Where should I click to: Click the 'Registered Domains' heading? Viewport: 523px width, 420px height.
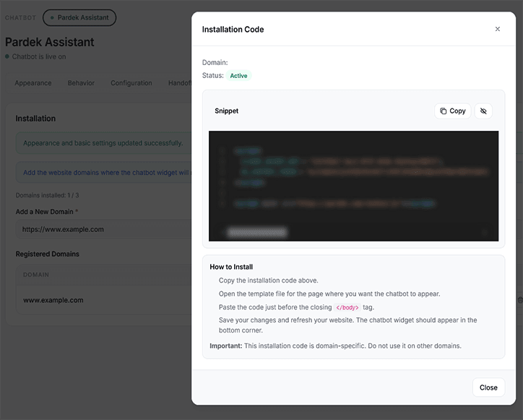click(48, 254)
